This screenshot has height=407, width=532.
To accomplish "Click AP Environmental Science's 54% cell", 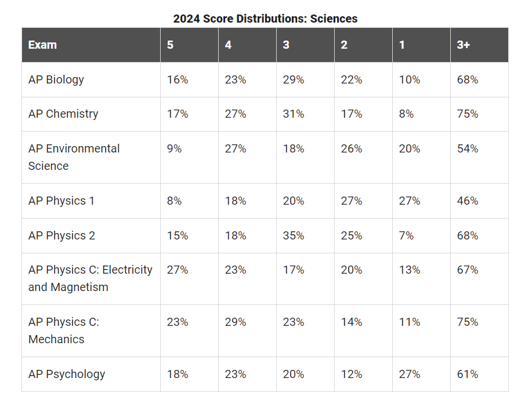I will coord(468,148).
